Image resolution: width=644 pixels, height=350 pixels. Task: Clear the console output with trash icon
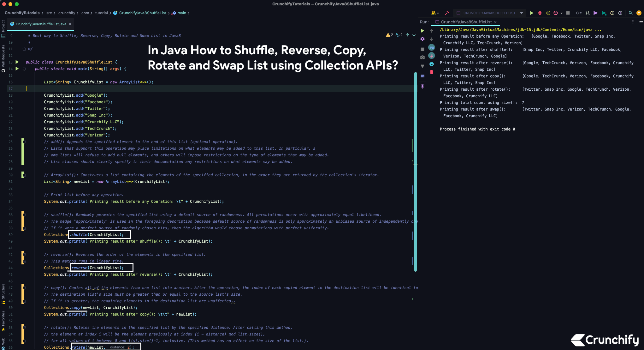click(432, 72)
